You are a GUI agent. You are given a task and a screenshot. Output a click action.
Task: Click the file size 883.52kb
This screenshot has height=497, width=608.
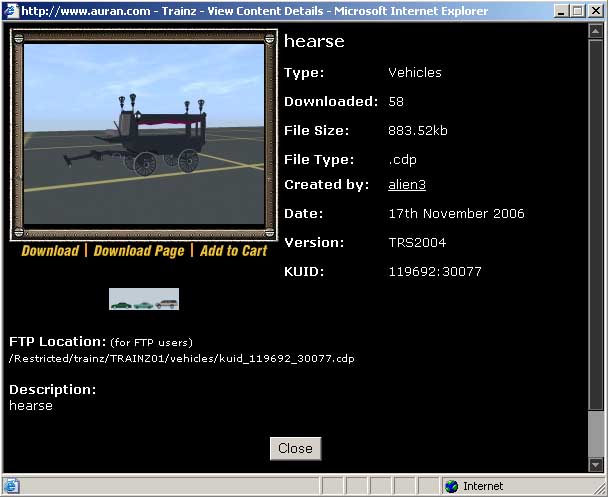[418, 131]
